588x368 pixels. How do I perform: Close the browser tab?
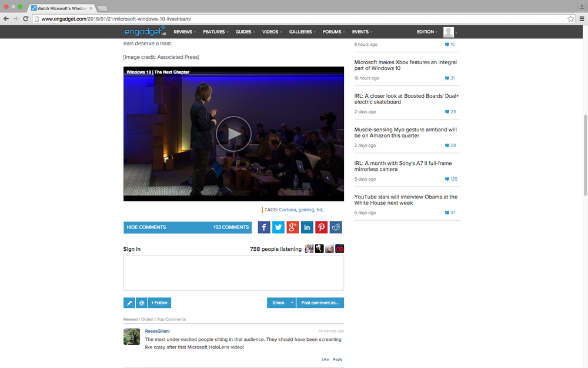(91, 8)
